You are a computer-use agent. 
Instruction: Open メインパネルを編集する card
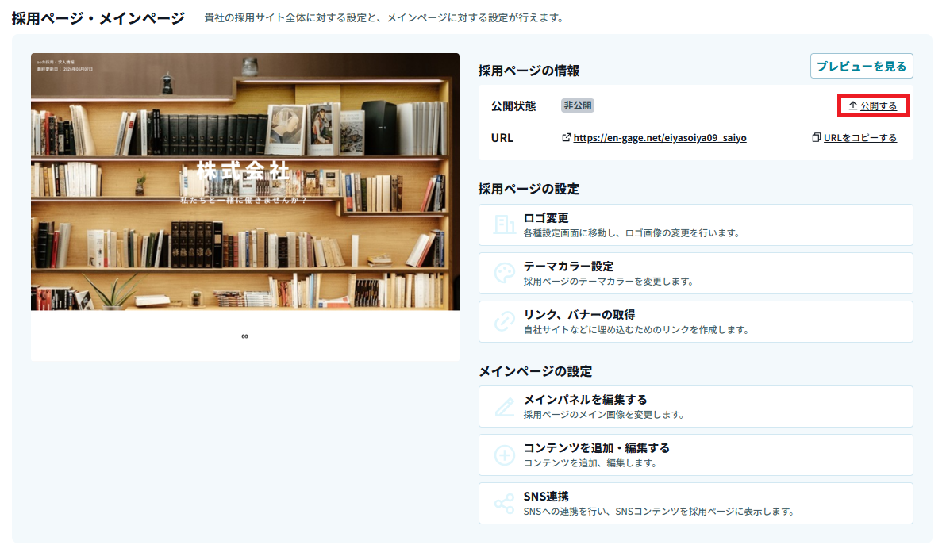click(x=696, y=407)
